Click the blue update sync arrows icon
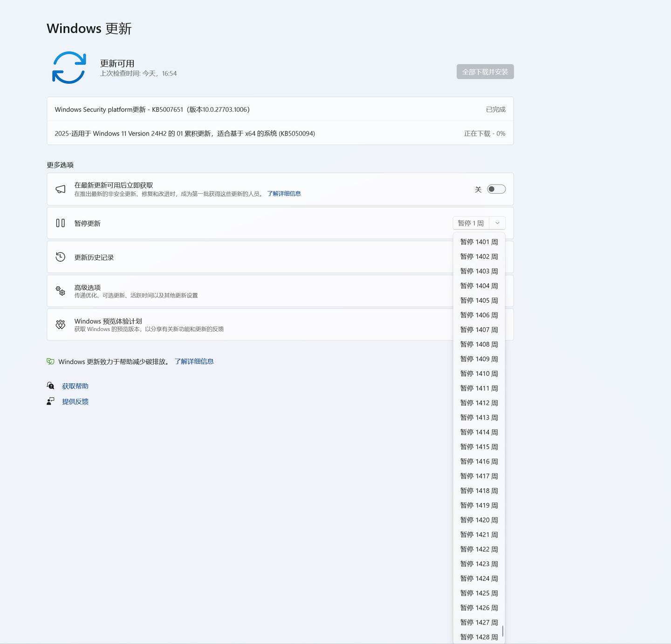The image size is (671, 644). click(x=69, y=68)
